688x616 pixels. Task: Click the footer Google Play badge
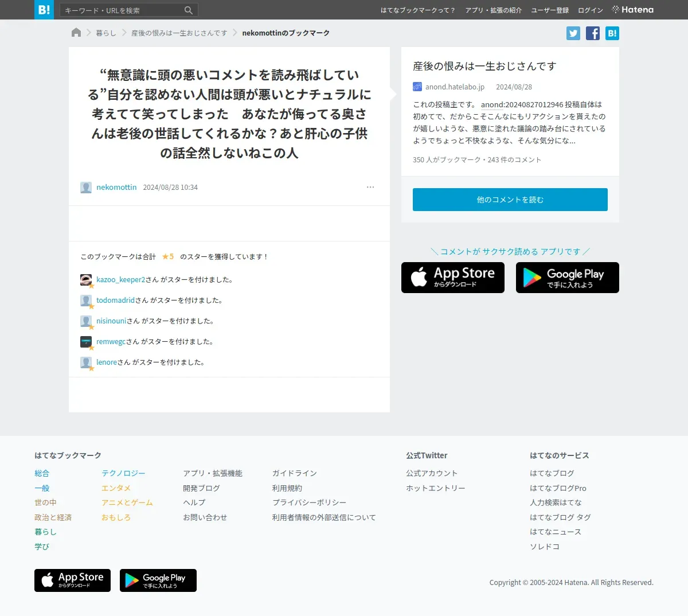(x=158, y=580)
